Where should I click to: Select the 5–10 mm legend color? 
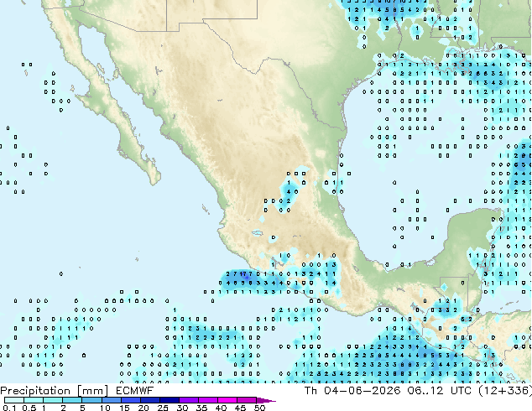tap(91, 400)
